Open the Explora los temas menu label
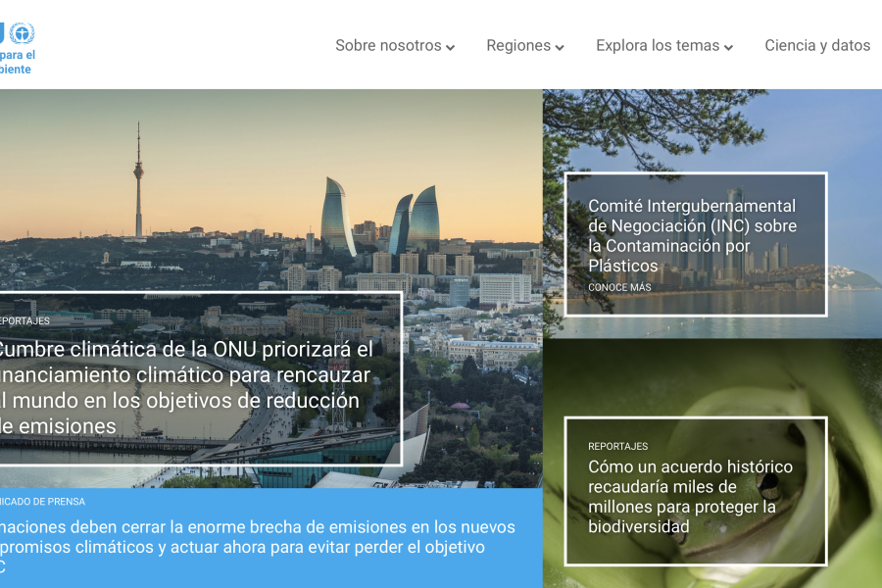The image size is (882, 588). tap(658, 45)
